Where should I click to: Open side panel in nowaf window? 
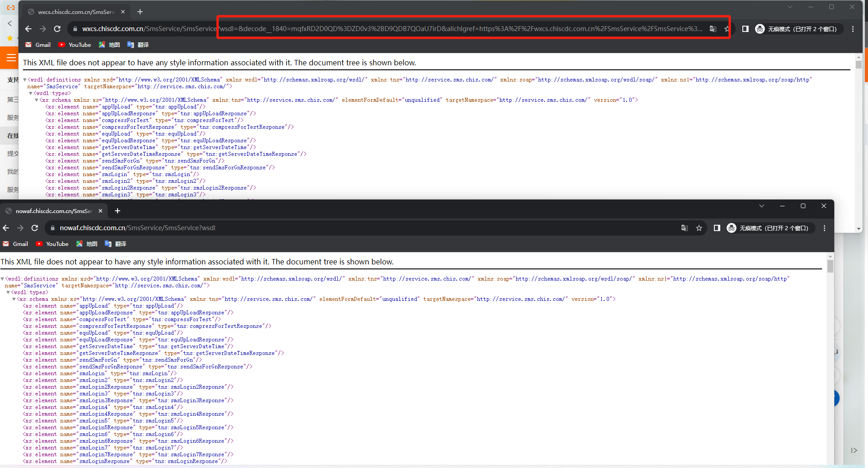coord(717,228)
